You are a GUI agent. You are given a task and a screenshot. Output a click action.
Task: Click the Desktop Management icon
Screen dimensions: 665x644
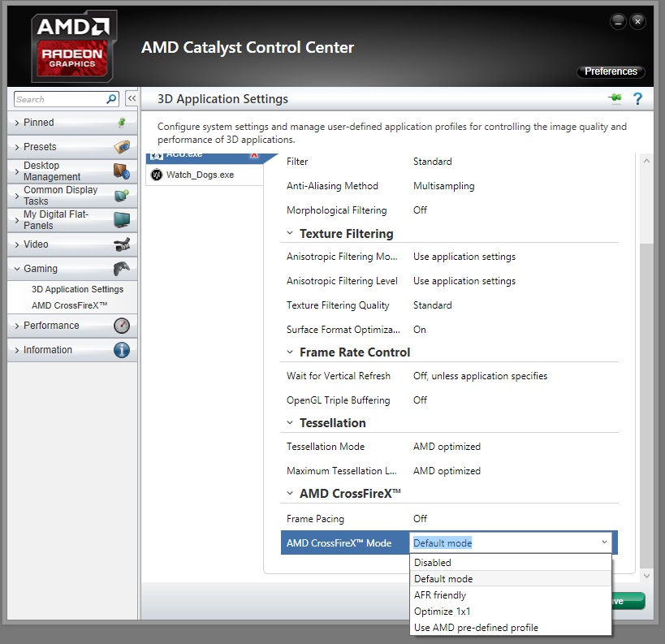122,171
